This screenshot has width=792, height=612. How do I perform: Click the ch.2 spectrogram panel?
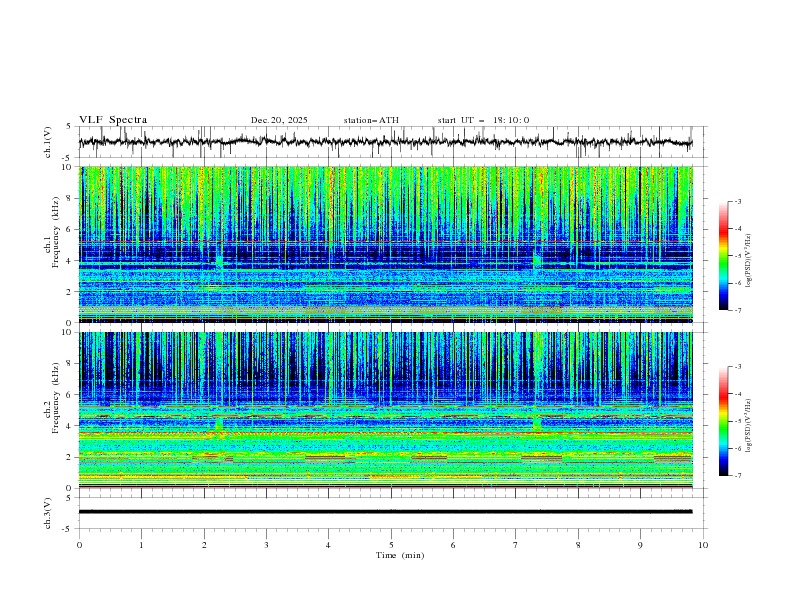click(x=386, y=410)
